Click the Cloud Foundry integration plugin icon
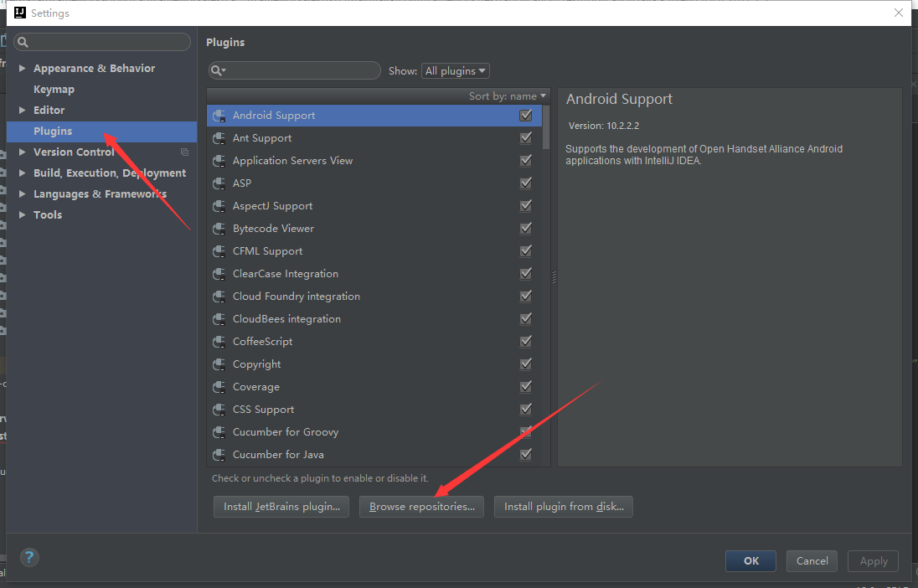The height and width of the screenshot is (588, 918). point(219,297)
